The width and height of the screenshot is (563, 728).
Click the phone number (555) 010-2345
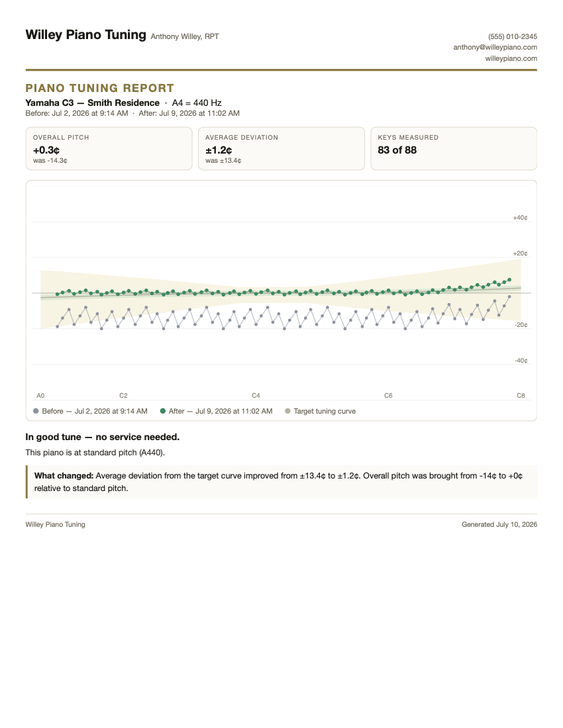(513, 36)
